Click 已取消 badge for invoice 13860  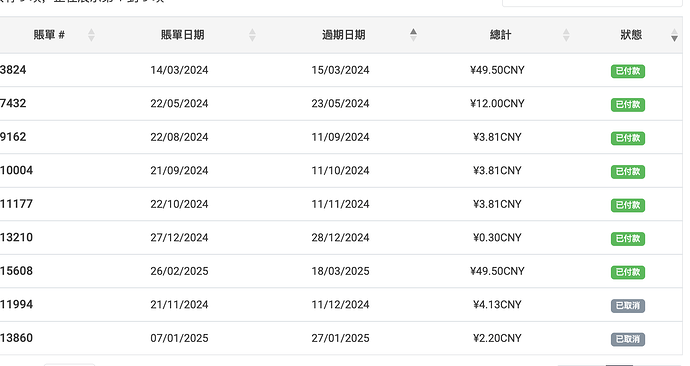point(628,339)
